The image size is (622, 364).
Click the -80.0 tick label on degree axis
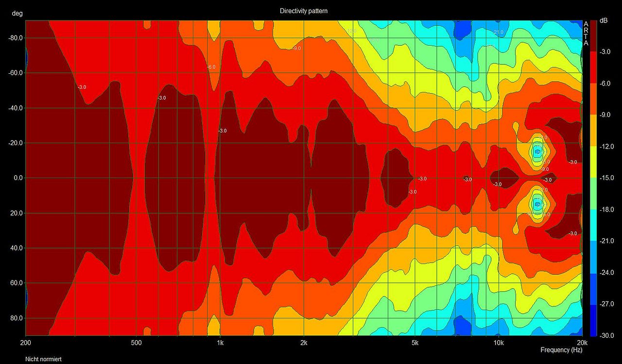[x=17, y=38]
